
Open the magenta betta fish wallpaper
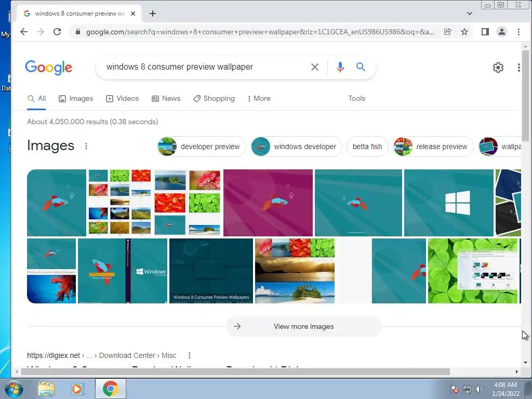268,203
